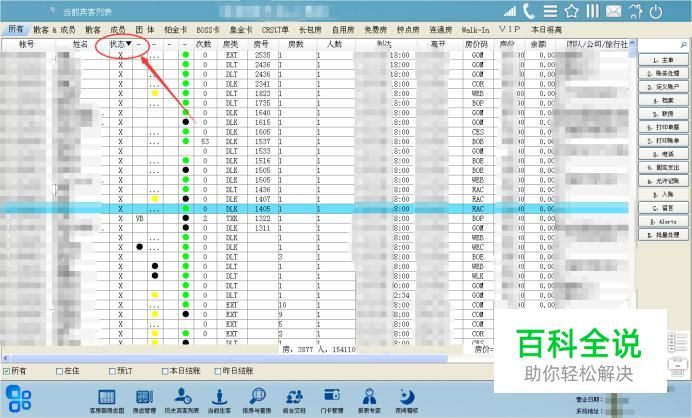Image resolution: width=692 pixels, height=418 pixels.
Task: Switch to the 团体 tab
Action: (145, 30)
